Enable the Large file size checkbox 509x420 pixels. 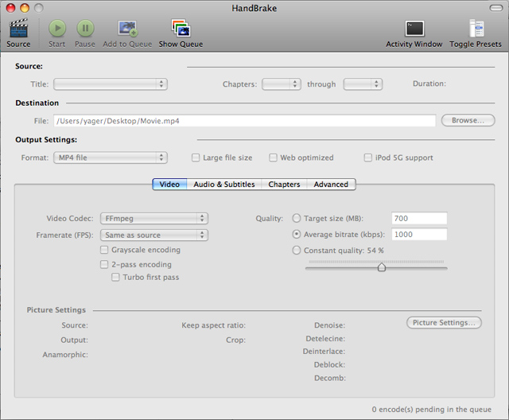(196, 157)
